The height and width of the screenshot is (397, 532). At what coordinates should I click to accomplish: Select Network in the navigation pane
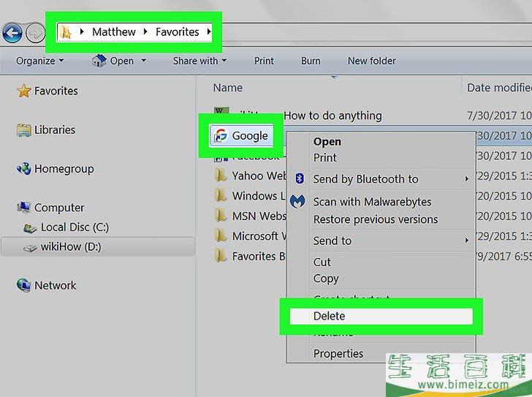coord(56,286)
